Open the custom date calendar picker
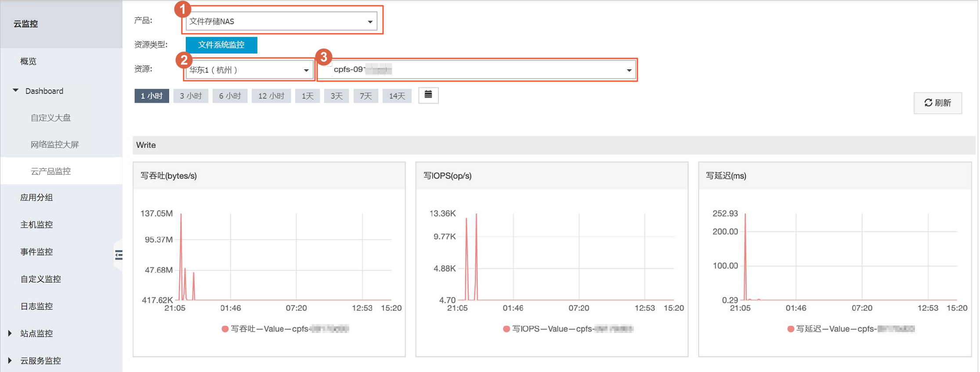 pyautogui.click(x=428, y=95)
